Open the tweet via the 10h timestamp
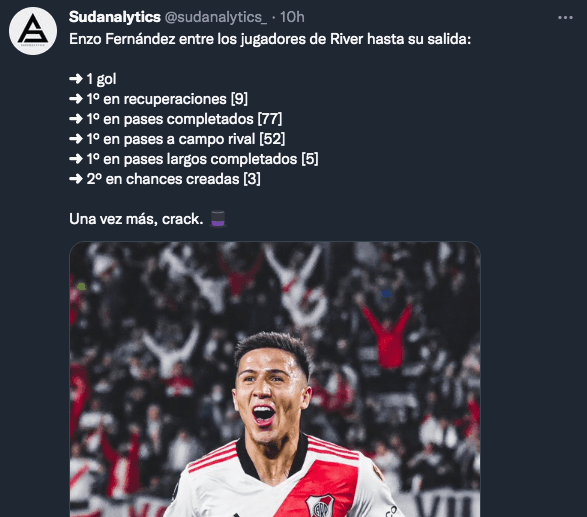 [x=292, y=17]
